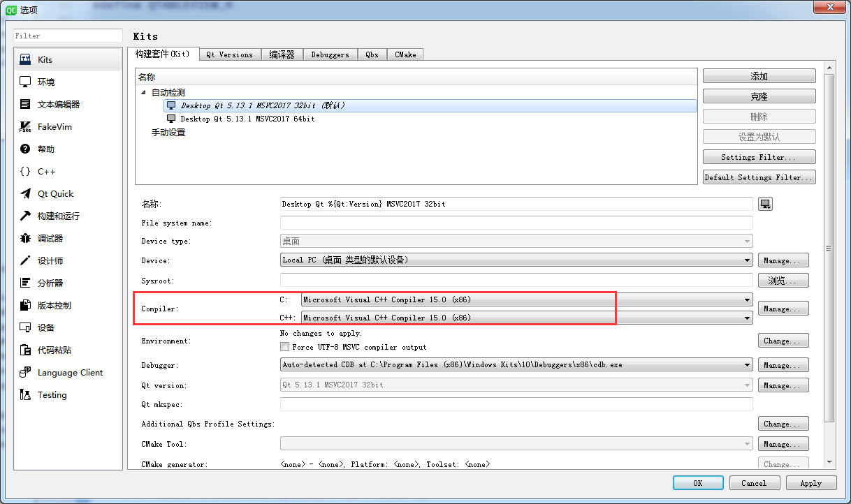Screen dimensions: 851x504
Task: Click the Sysroot path field
Action: [x=516, y=281]
